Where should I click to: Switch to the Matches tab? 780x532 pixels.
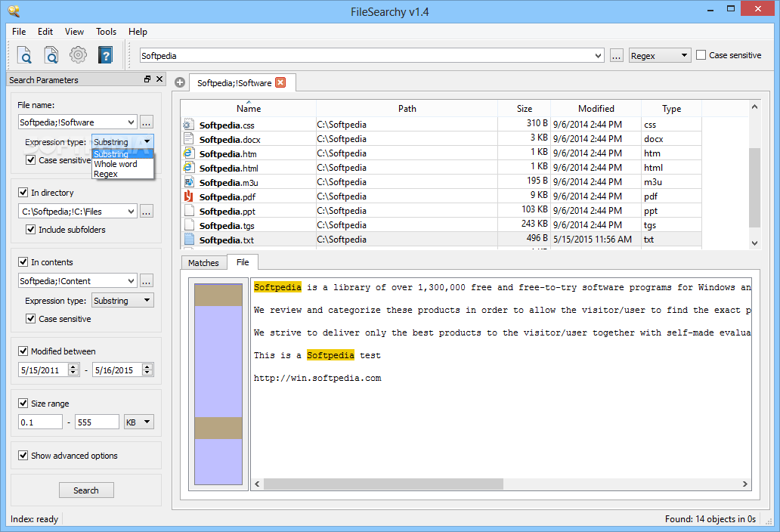tap(203, 263)
